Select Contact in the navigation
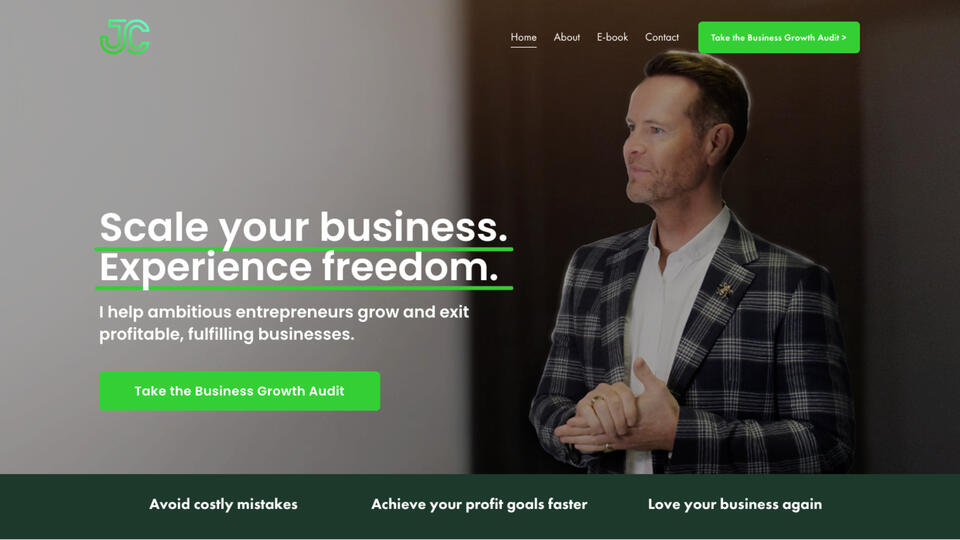The height and width of the screenshot is (540, 960). pyautogui.click(x=662, y=37)
